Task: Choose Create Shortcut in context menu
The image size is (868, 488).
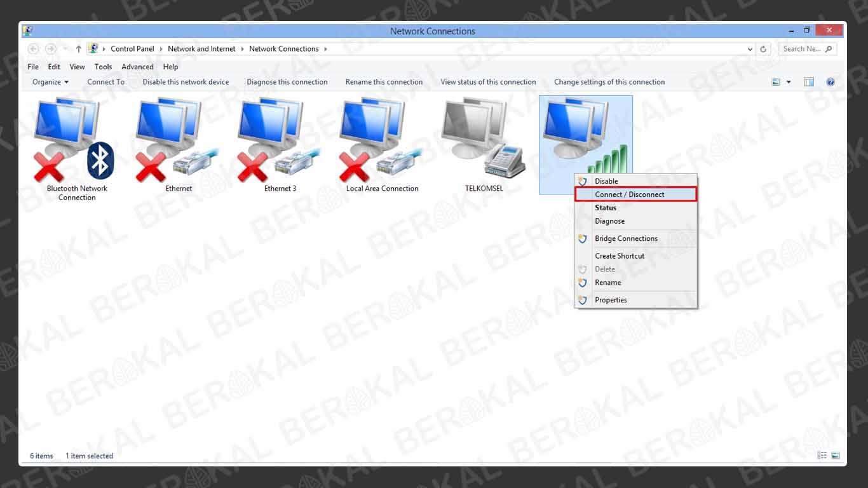Action: click(635, 255)
